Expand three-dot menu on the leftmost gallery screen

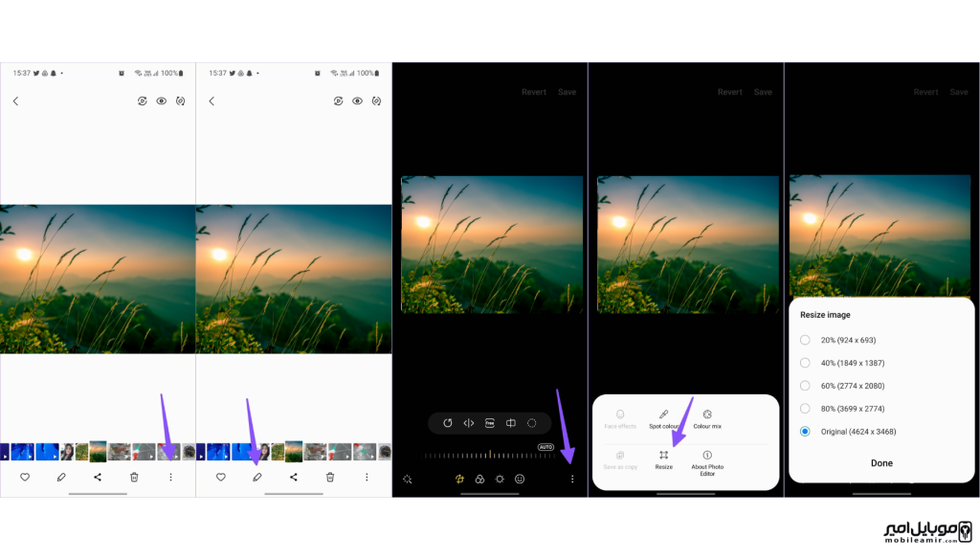pyautogui.click(x=170, y=477)
